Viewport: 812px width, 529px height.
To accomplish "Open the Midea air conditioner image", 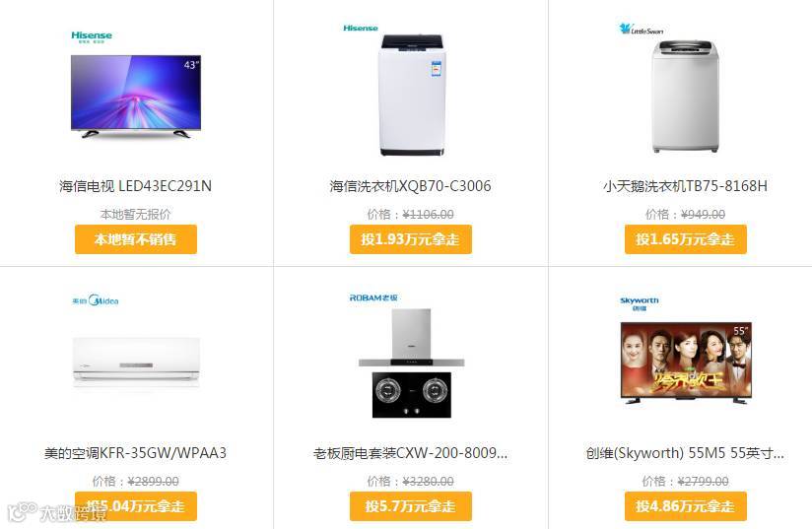I will (x=136, y=363).
